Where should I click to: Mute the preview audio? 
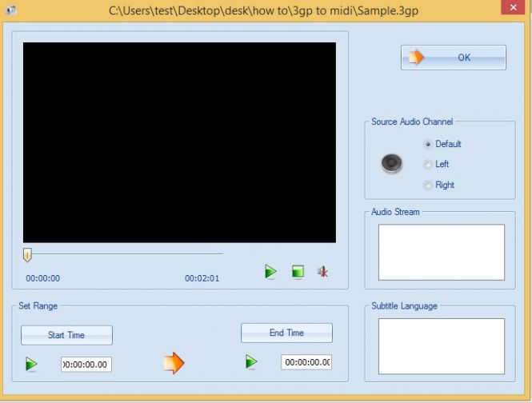pos(322,272)
